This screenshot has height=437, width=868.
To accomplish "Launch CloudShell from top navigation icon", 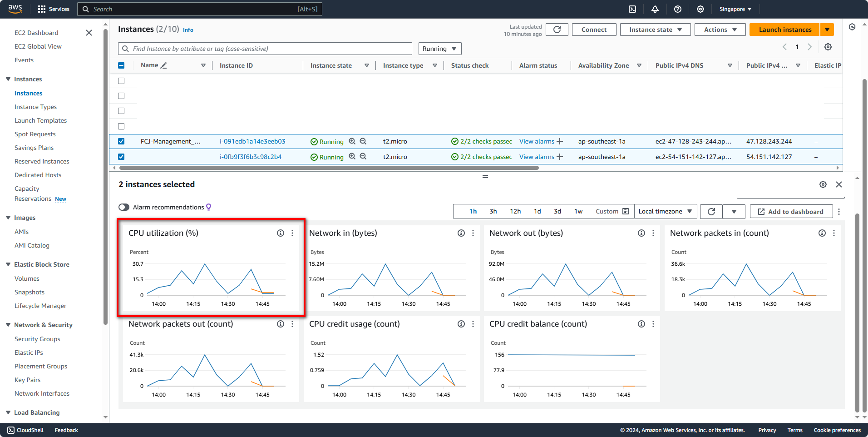I will coord(632,9).
